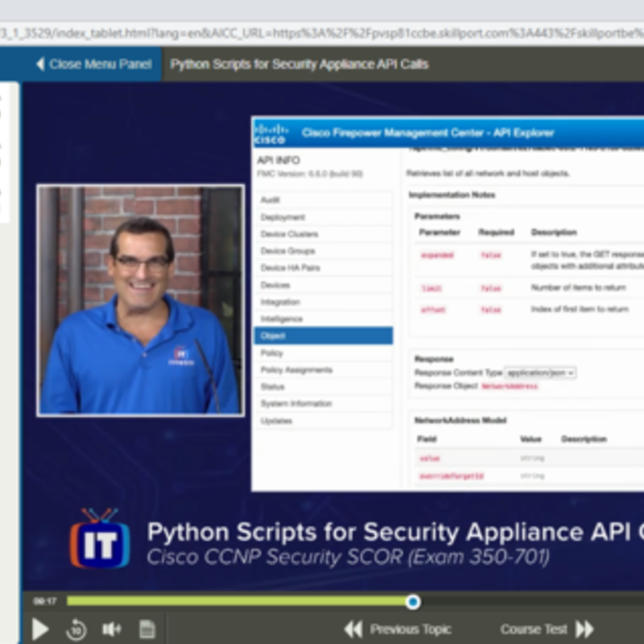644x644 pixels.
Task: Click the 'API INFO' heading
Action: click(x=279, y=160)
